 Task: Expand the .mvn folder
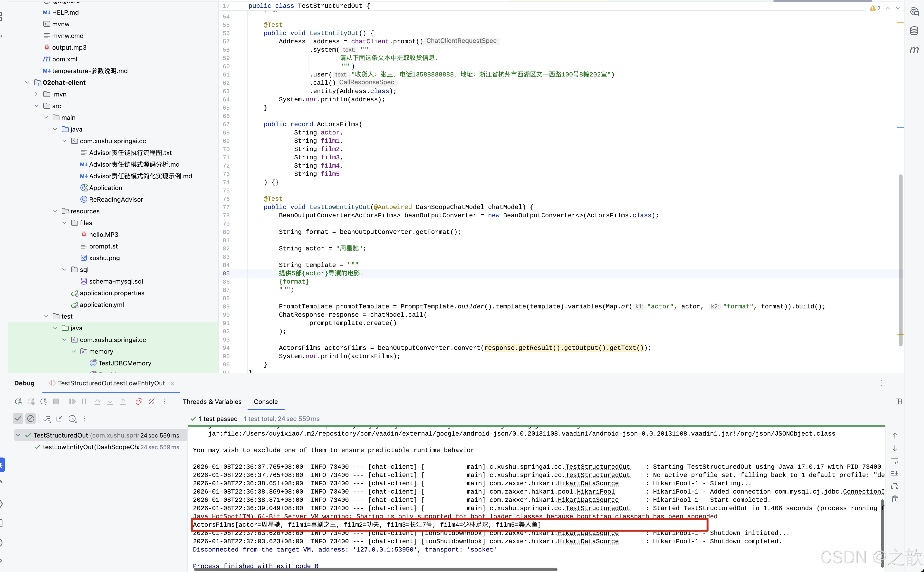(36, 94)
